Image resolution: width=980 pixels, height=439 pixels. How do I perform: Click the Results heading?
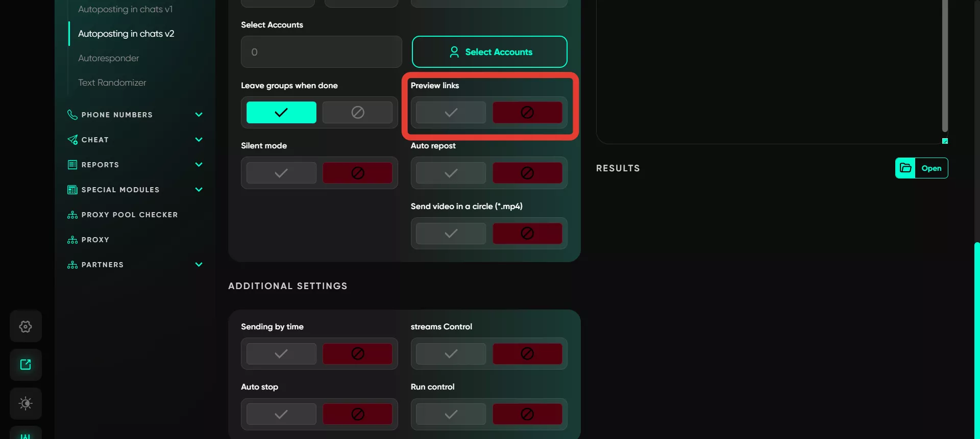pos(618,168)
